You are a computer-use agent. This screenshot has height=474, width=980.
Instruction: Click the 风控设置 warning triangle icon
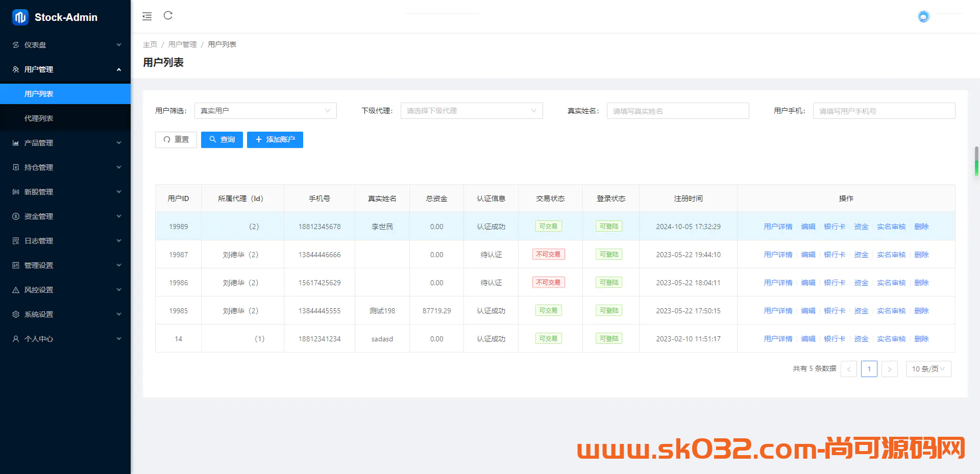pyautogui.click(x=16, y=290)
